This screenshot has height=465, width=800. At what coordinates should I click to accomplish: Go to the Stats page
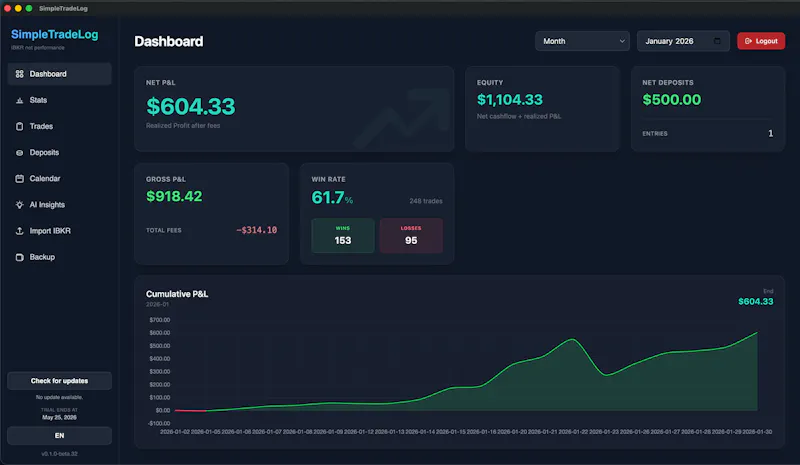coord(59,100)
